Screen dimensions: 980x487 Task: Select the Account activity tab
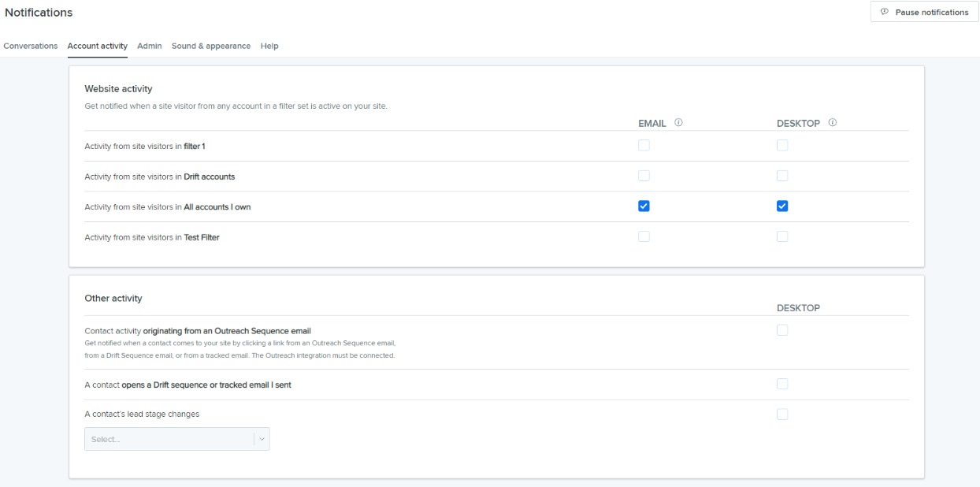click(x=98, y=46)
